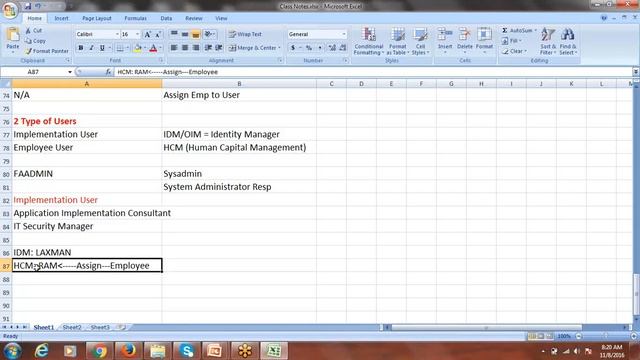Image resolution: width=640 pixels, height=360 pixels.
Task: Open Sort & Filter menu
Action: 548,41
